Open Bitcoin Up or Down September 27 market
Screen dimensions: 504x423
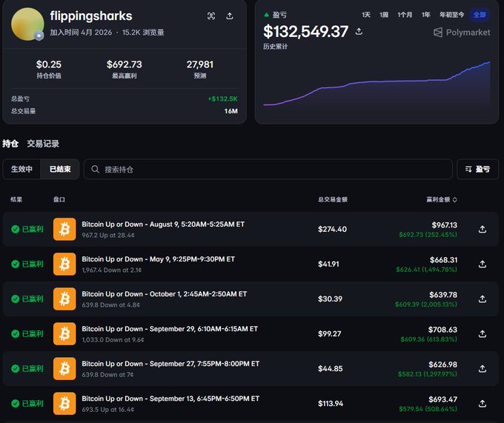pos(170,364)
